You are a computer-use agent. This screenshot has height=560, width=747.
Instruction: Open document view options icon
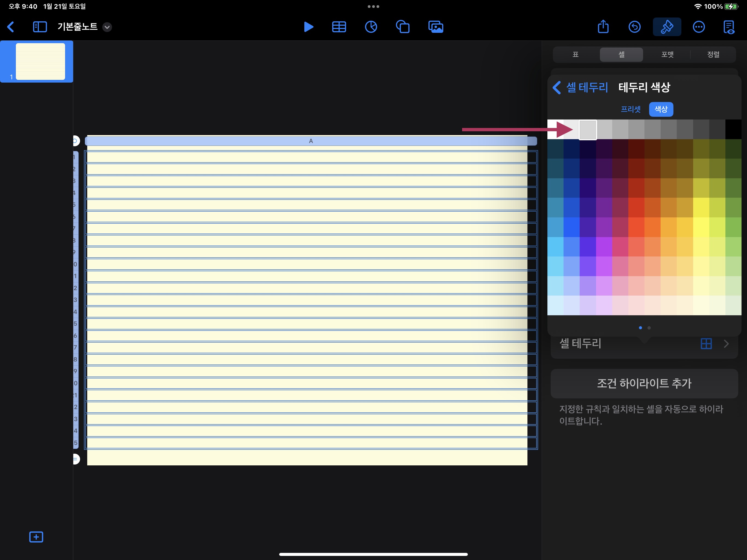click(729, 27)
